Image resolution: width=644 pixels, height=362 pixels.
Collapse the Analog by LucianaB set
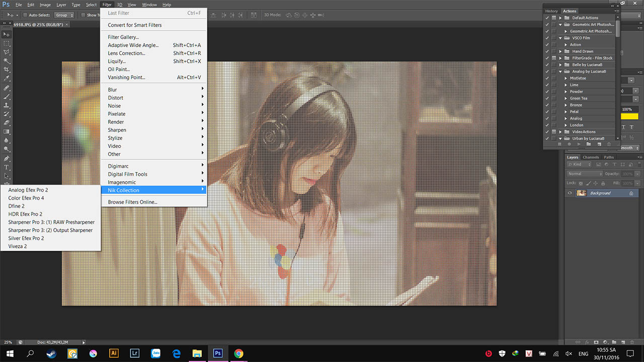(x=561, y=71)
